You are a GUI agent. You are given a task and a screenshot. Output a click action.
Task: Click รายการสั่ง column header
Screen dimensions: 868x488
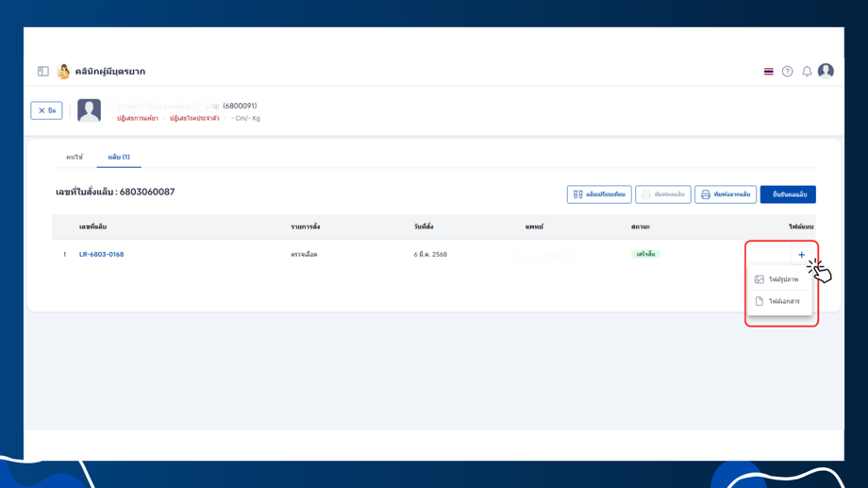pos(305,227)
